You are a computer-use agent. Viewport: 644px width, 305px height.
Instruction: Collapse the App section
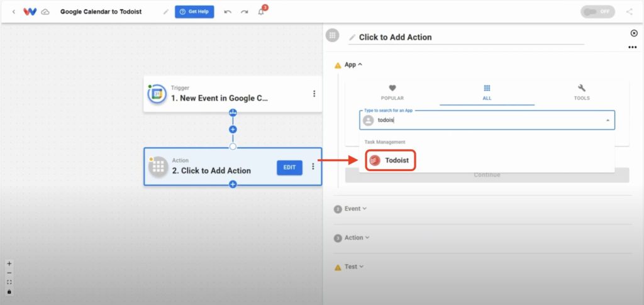(353, 65)
